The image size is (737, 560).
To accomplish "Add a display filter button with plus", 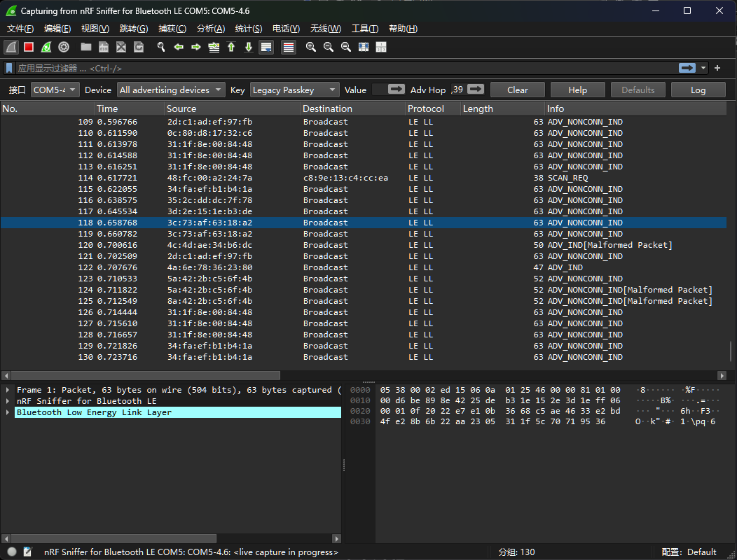I will (x=717, y=68).
